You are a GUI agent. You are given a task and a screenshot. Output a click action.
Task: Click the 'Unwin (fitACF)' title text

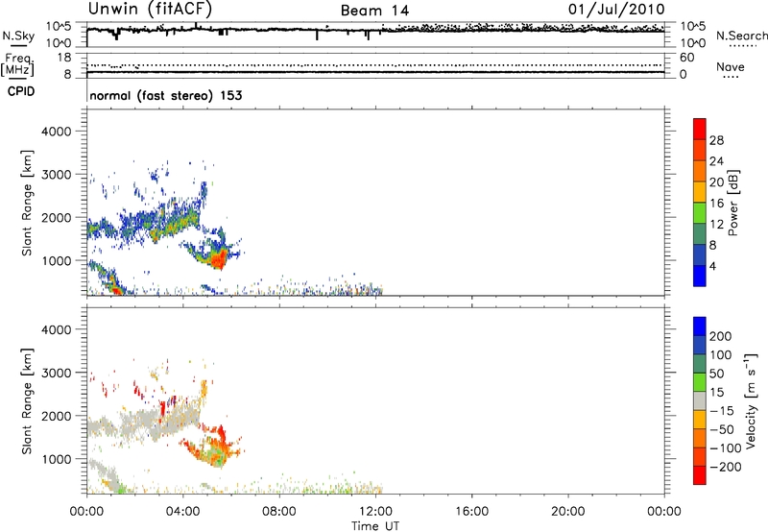[150, 10]
